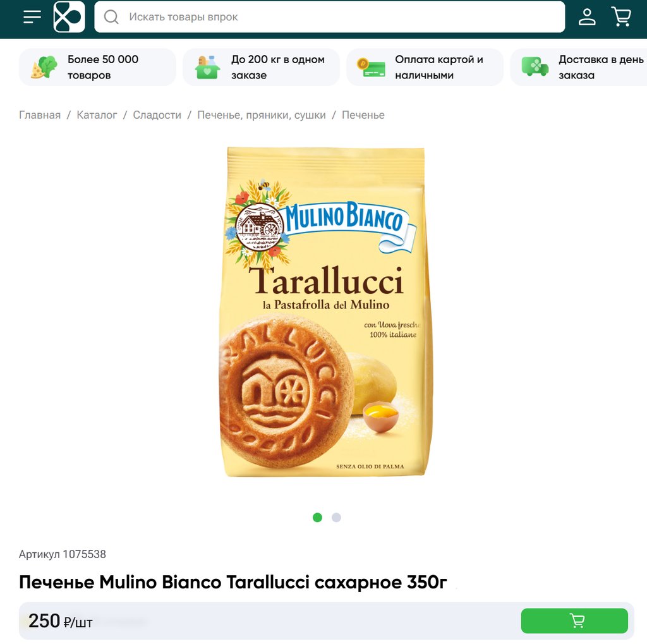Click the Tarallucci product photo

[325, 312]
